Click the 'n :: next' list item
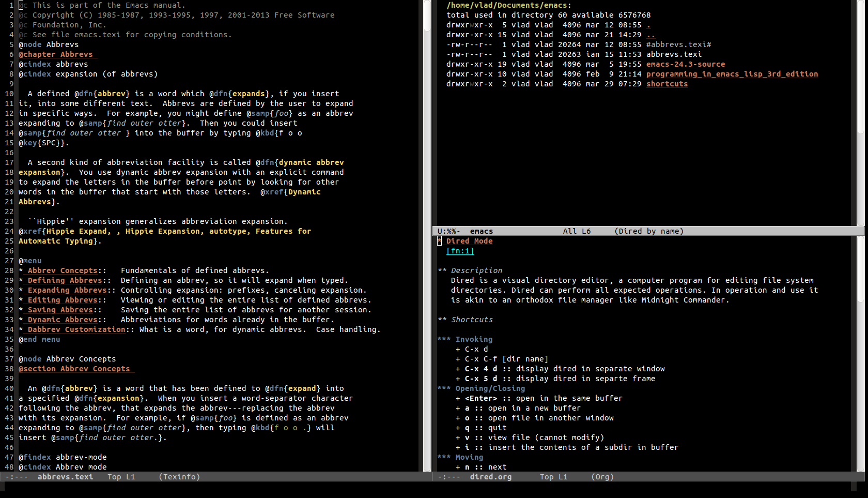 (x=481, y=467)
